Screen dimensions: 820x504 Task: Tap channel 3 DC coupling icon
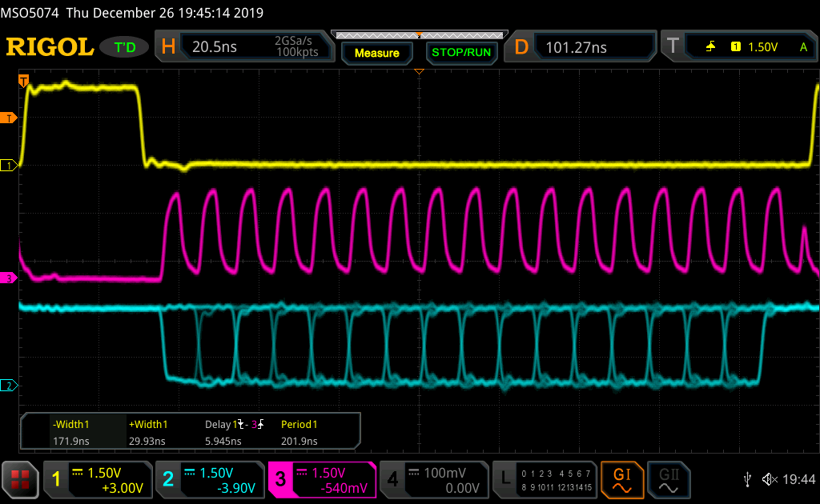(x=302, y=473)
